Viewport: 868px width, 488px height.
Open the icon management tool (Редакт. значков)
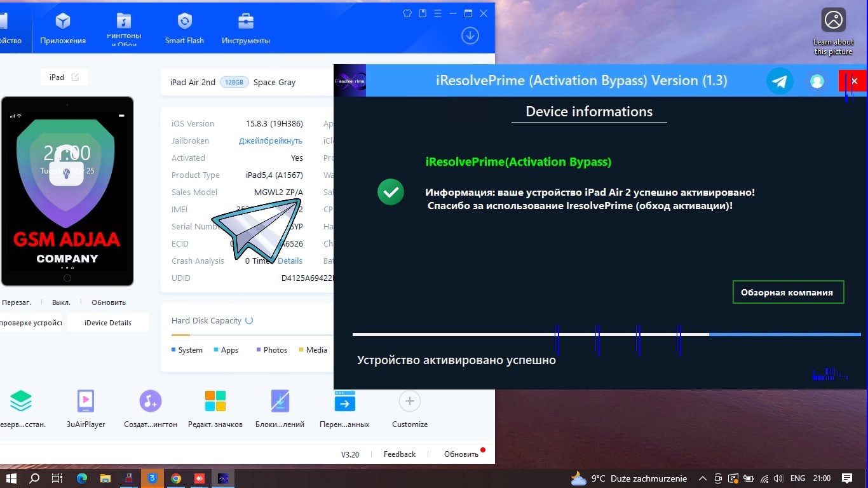click(x=215, y=401)
